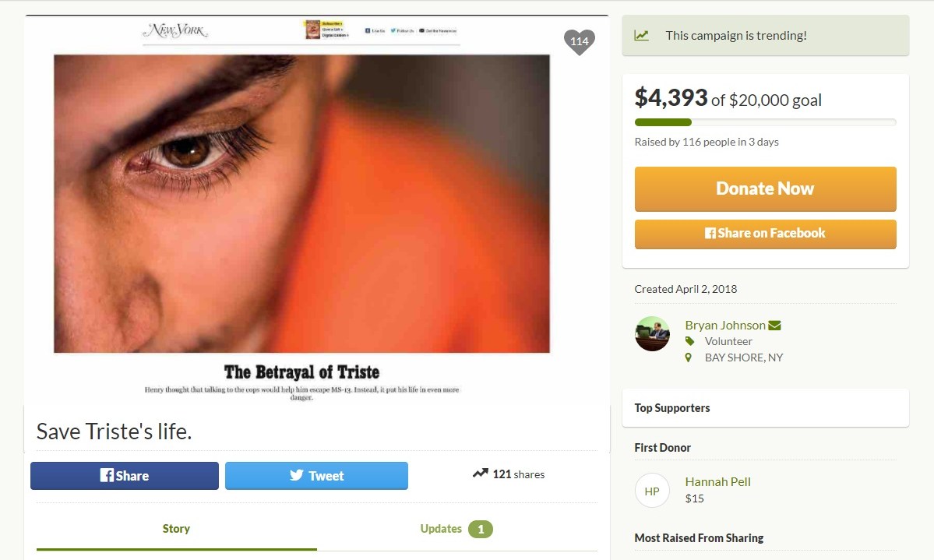Click the blue Facebook Share button

click(x=125, y=475)
